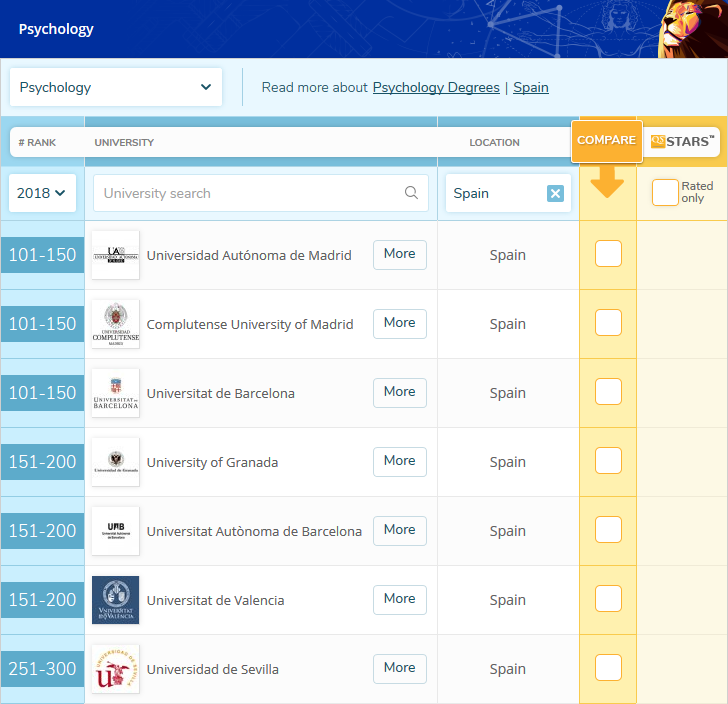
Task: Open the Spain location filter field
Action: click(x=508, y=193)
